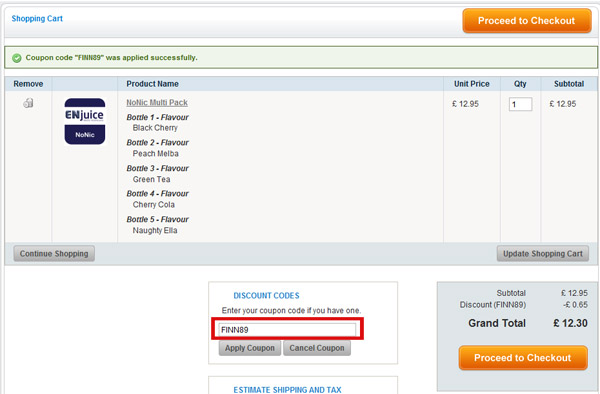Image resolution: width=600 pixels, height=394 pixels.
Task: Click the Remove column header
Action: (x=28, y=84)
